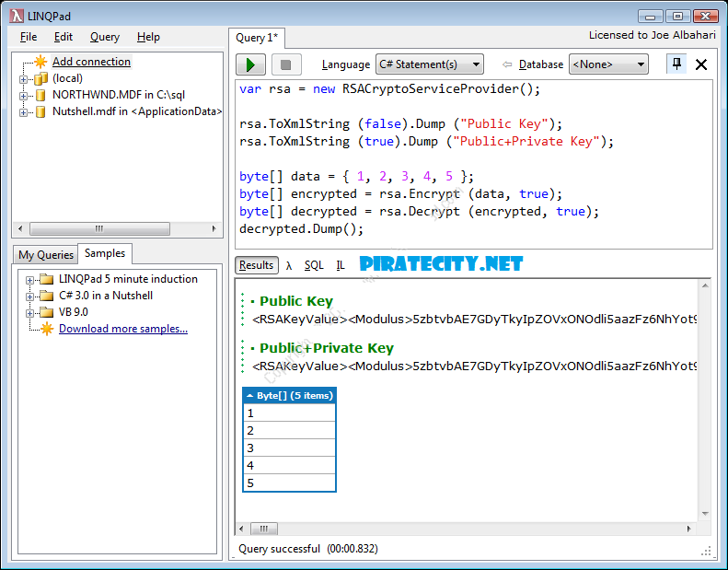The image size is (728, 570).
Task: Click Download more samples link
Action: tap(123, 329)
